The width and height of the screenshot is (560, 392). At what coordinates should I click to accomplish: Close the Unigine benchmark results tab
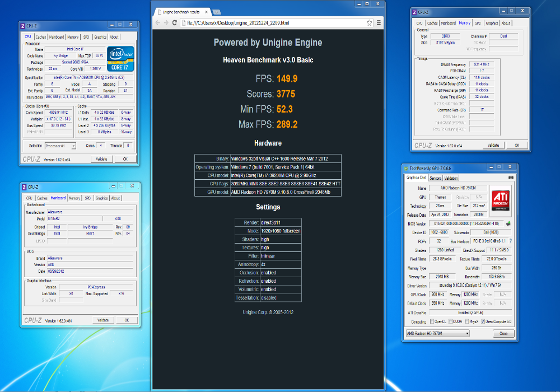coord(206,12)
